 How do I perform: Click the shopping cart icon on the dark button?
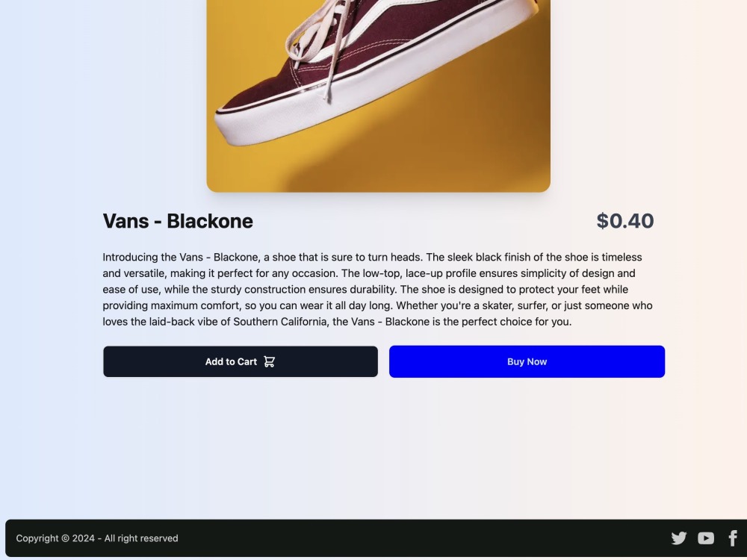tap(269, 361)
